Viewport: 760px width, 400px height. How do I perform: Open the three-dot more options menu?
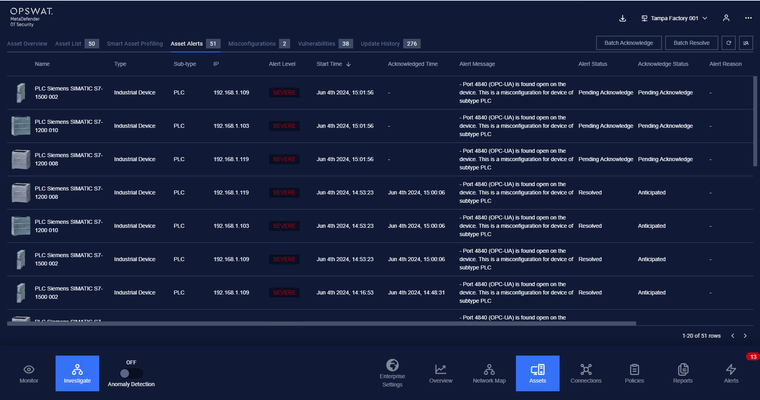[x=748, y=18]
